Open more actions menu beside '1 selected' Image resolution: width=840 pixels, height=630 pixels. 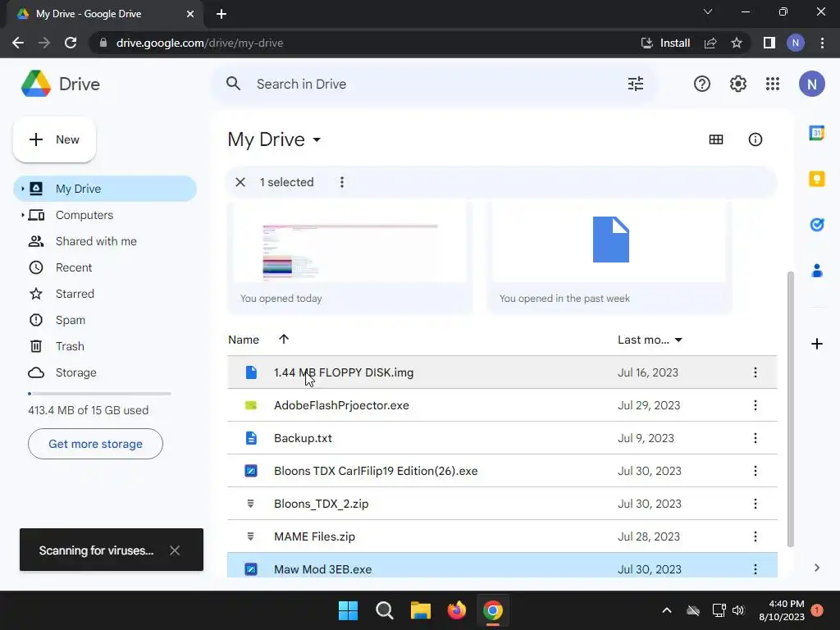click(x=342, y=182)
